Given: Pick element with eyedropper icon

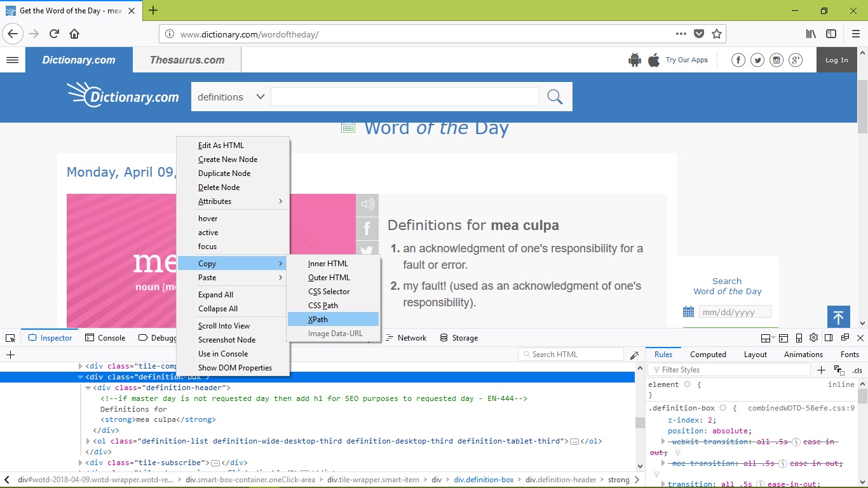Looking at the screenshot, I should pos(634,355).
